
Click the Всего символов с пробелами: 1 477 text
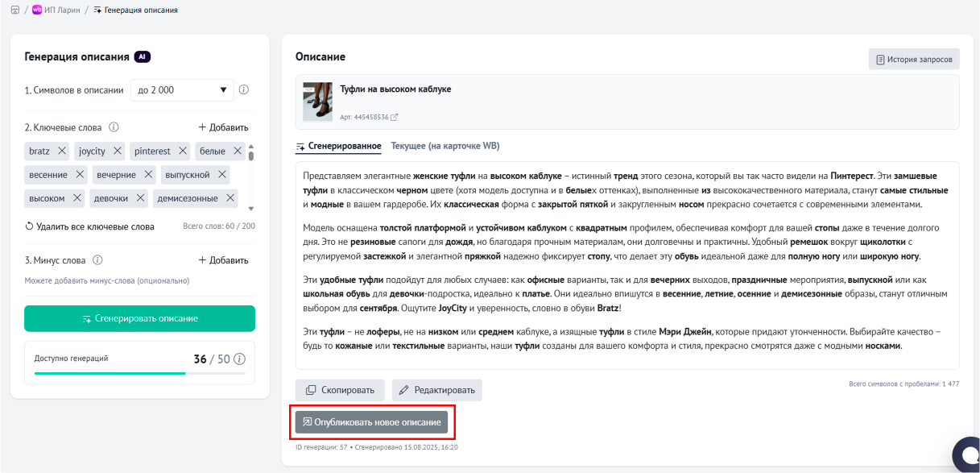(904, 384)
